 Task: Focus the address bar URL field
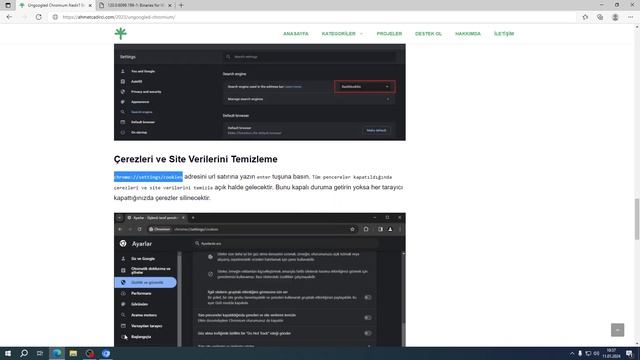[314, 17]
